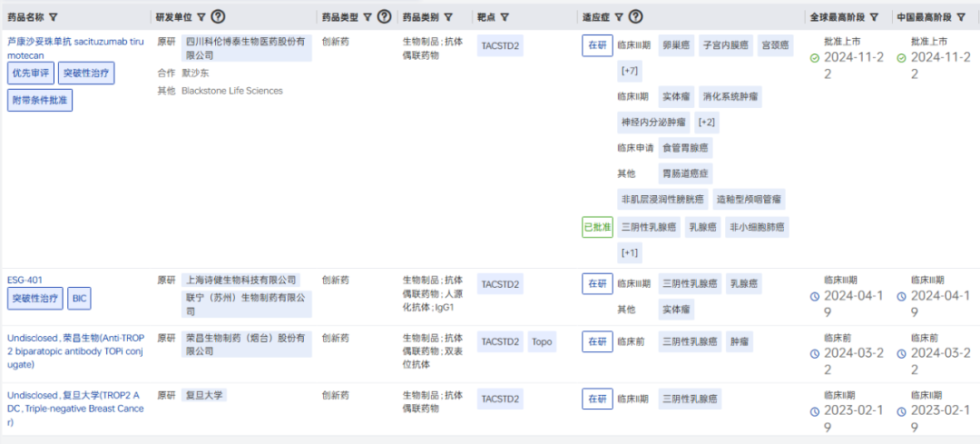Click clock icon beside China 2023-02-19 date
This screenshot has width=980, height=444.
pos(901,411)
